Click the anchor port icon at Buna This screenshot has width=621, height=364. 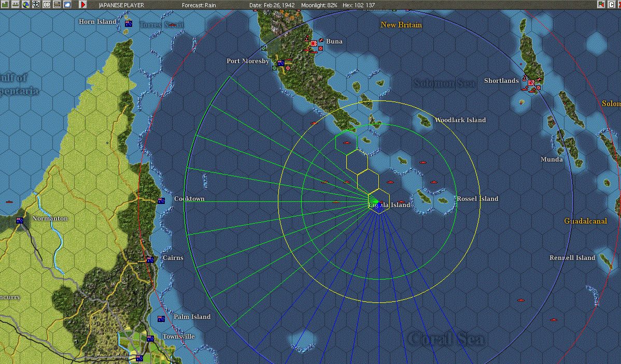click(307, 38)
